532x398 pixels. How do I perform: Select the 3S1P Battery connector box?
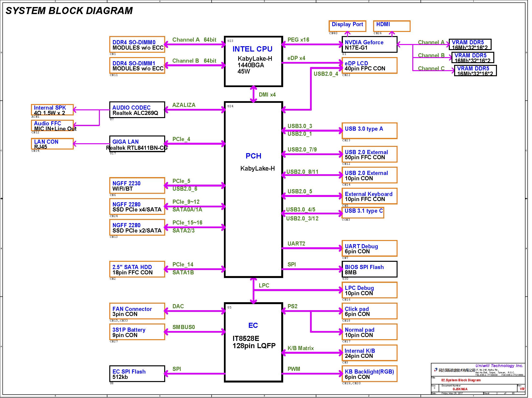tap(137, 332)
